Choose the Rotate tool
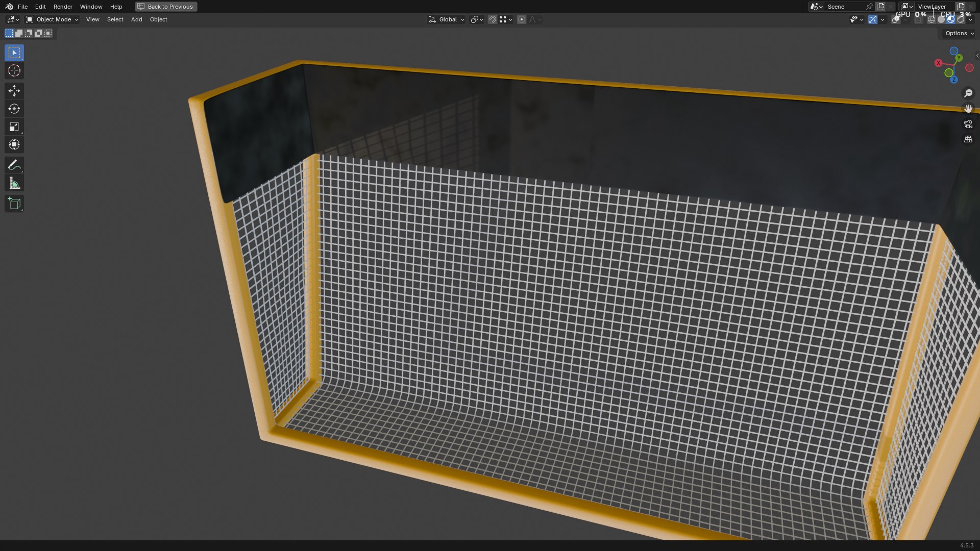The width and height of the screenshot is (980, 551). (x=14, y=109)
